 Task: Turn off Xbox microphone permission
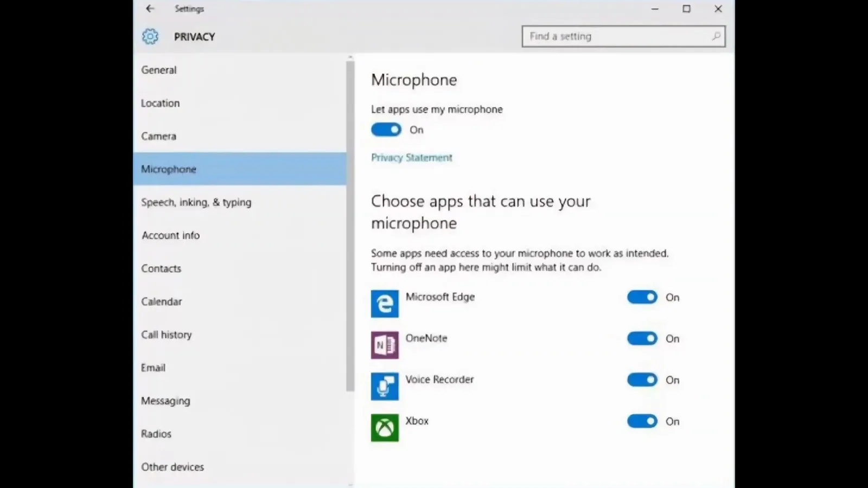(x=642, y=421)
